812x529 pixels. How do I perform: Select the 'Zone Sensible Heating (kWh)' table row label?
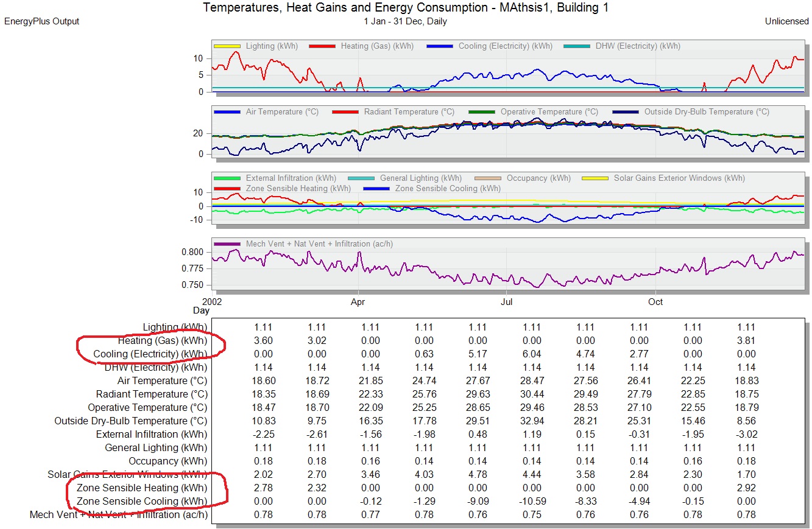[x=142, y=488]
